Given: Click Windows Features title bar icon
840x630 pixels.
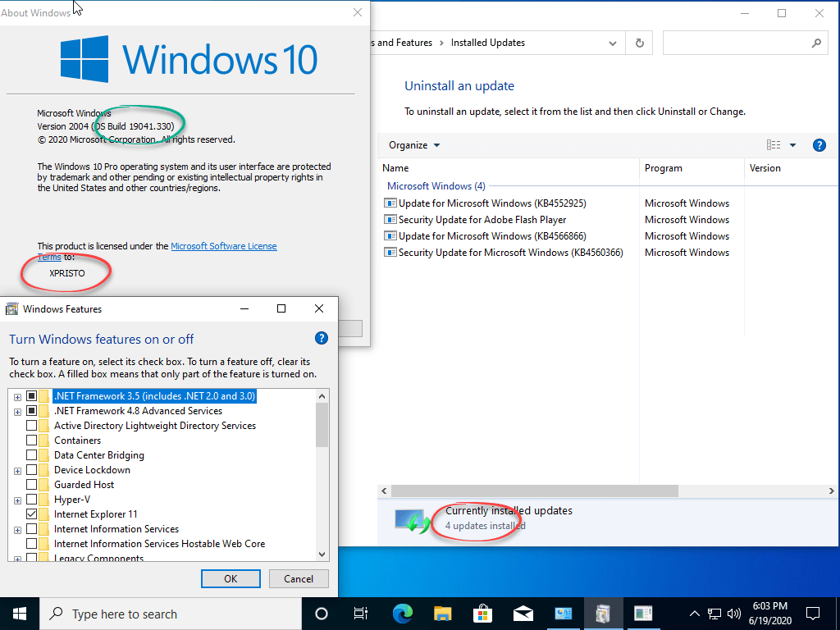Looking at the screenshot, I should tap(11, 309).
